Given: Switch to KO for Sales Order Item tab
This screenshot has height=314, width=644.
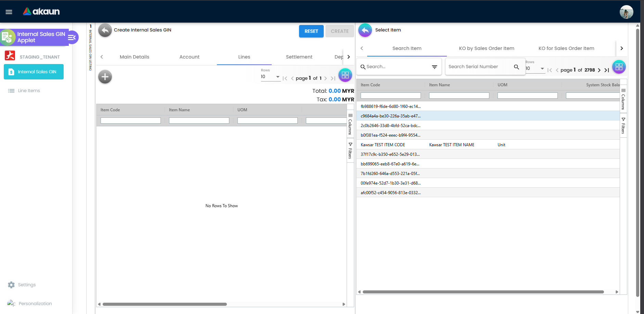Looking at the screenshot, I should click(x=566, y=48).
